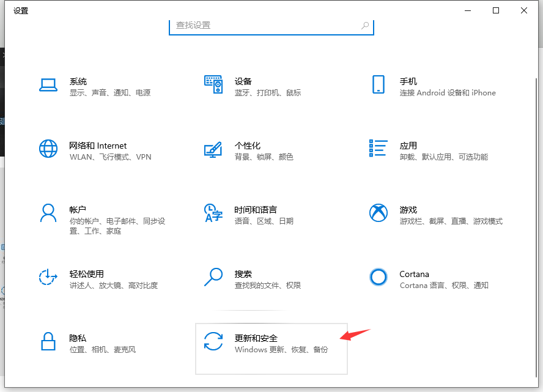Screen dimensions: 543x392
Task: Select the 个性化 paintbrush icon
Action: point(213,150)
